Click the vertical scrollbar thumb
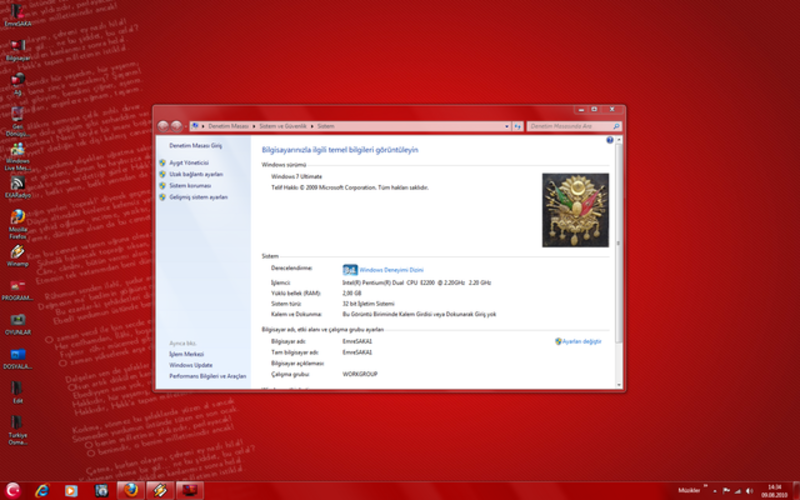Image resolution: width=800 pixels, height=500 pixels. [x=618, y=243]
